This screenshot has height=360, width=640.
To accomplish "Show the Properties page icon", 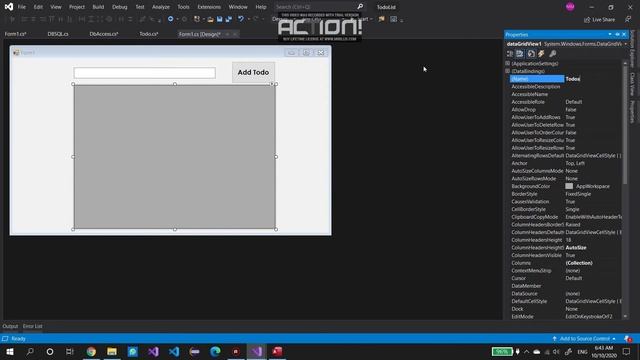I will (x=531, y=54).
